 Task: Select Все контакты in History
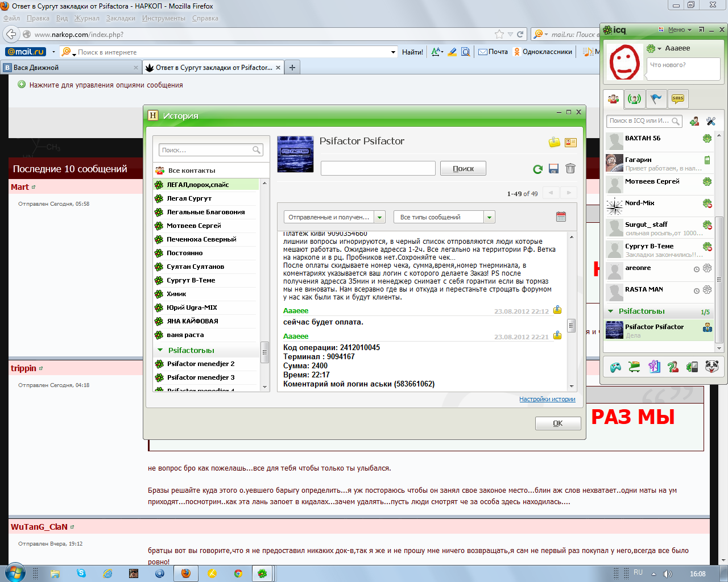tap(211, 171)
